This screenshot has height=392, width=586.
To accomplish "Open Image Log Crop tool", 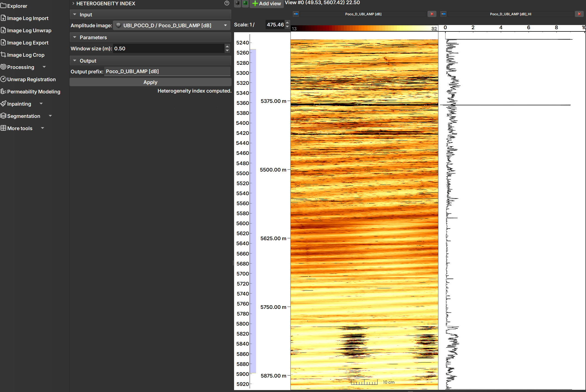I will coord(26,55).
